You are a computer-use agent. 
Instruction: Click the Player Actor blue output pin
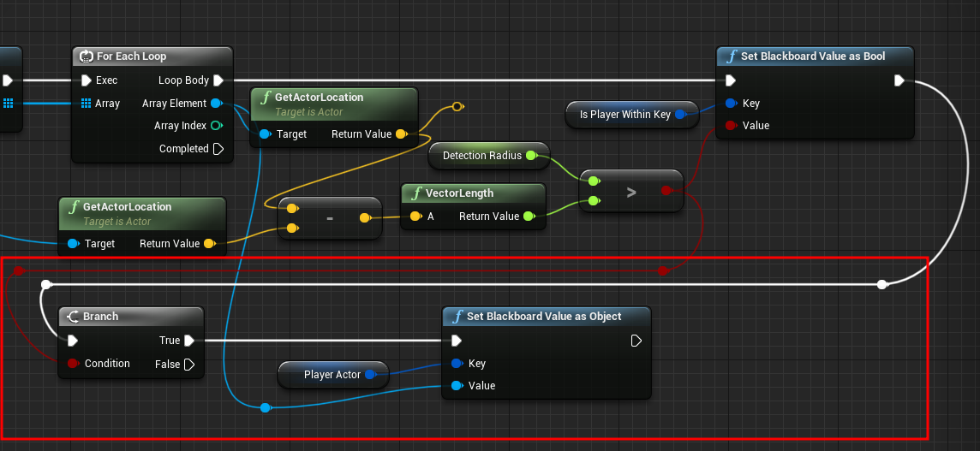[369, 374]
